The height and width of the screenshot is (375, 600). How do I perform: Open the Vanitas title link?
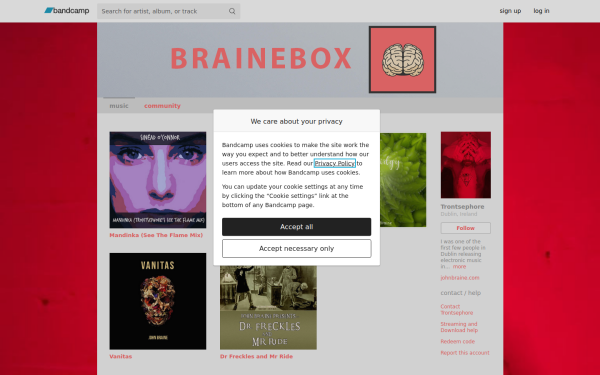(121, 356)
